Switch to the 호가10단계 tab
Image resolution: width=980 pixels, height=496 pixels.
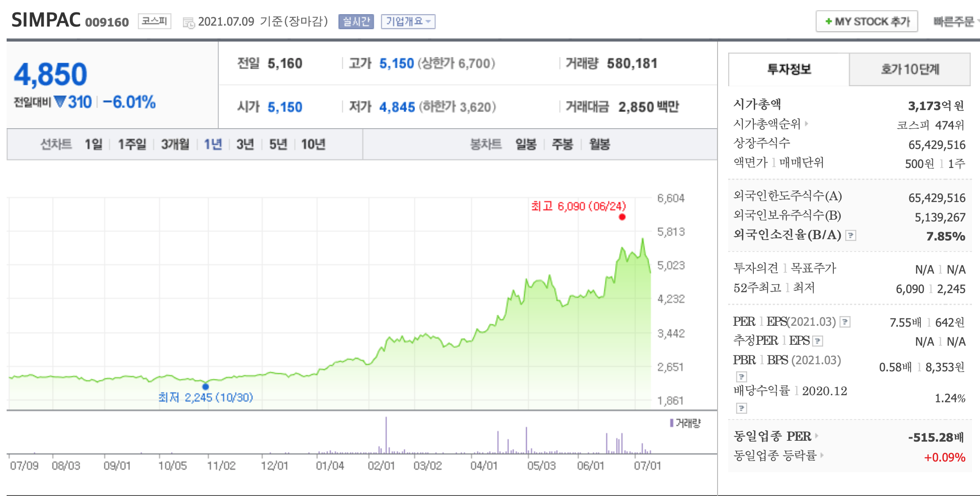910,69
